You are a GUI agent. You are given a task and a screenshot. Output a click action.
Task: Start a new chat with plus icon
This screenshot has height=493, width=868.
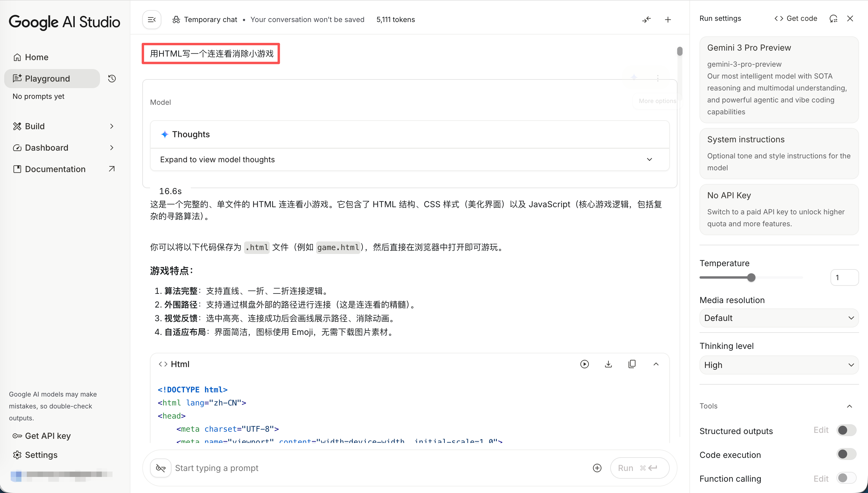click(668, 20)
